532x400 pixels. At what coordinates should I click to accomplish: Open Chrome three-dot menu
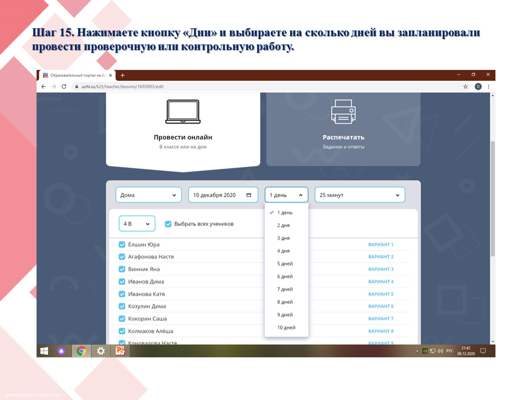pos(489,87)
